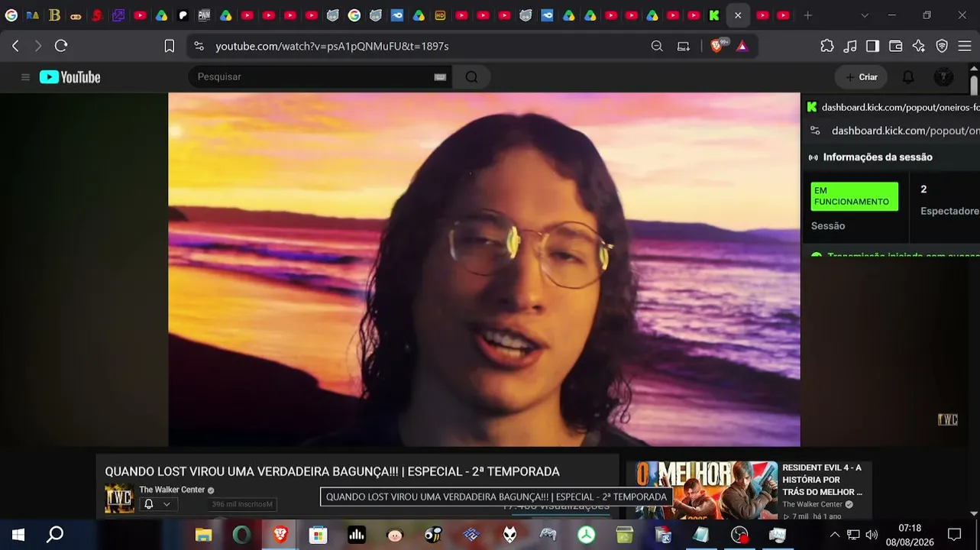980x550 pixels.
Task: Open a new browser tab
Action: 807,15
